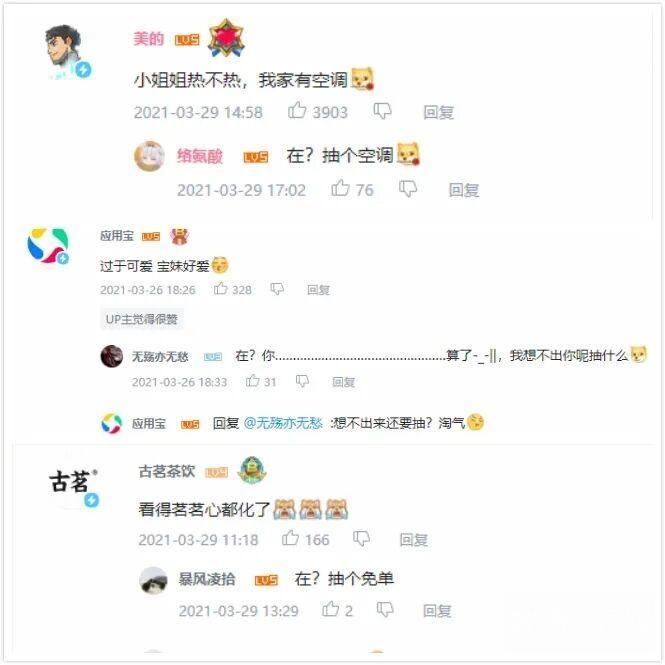Screen dimensions: 665x665
Task: Open 暴风凌拾's avatar thumbnail
Action: coord(153,580)
